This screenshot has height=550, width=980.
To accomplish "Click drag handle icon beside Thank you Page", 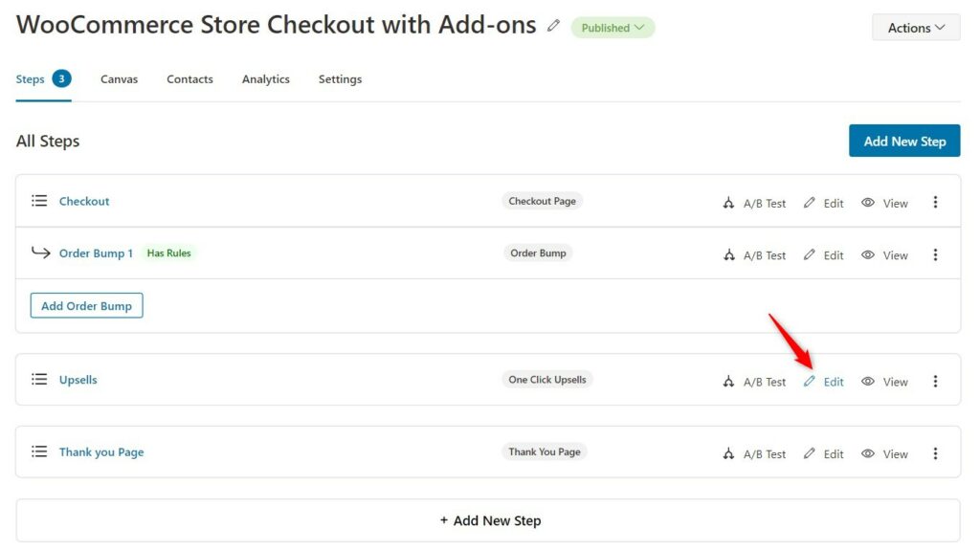I will pos(39,451).
